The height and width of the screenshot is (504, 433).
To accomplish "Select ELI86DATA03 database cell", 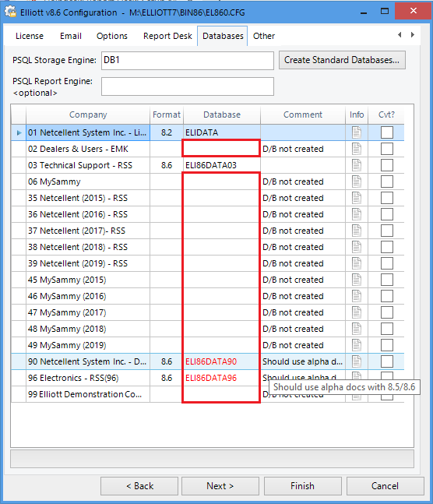I will 222,165.
